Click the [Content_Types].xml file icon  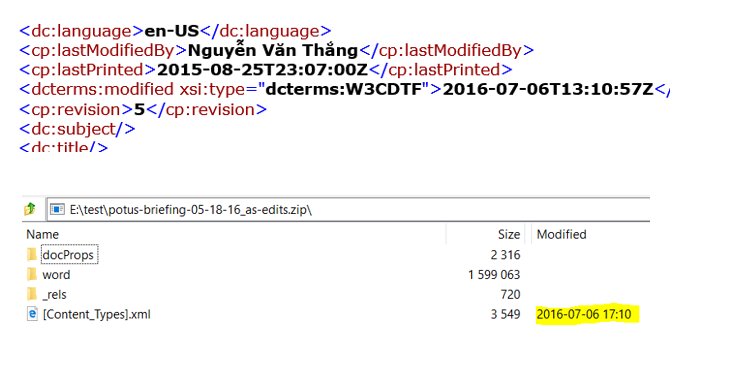coord(32,315)
